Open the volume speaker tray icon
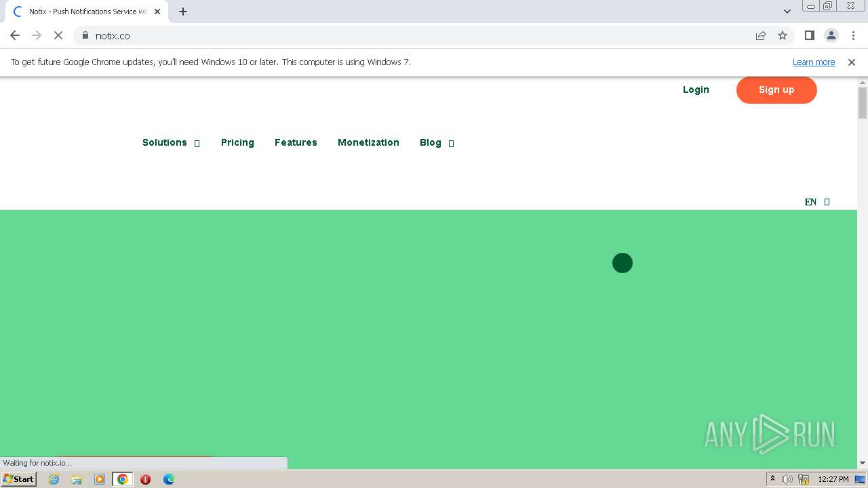The width and height of the screenshot is (868, 488). (787, 479)
